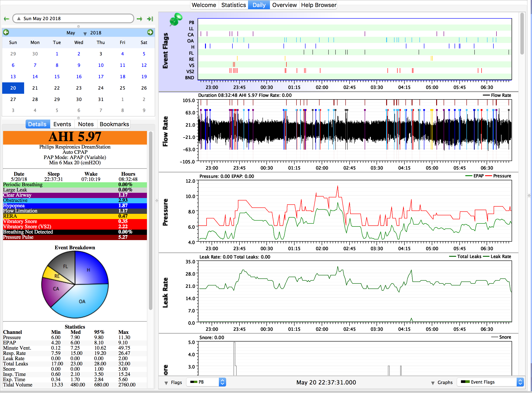Viewport: 532px width, 393px height.
Task: Click the timestamp May 20 22:37:31.000
Action: 326,382
